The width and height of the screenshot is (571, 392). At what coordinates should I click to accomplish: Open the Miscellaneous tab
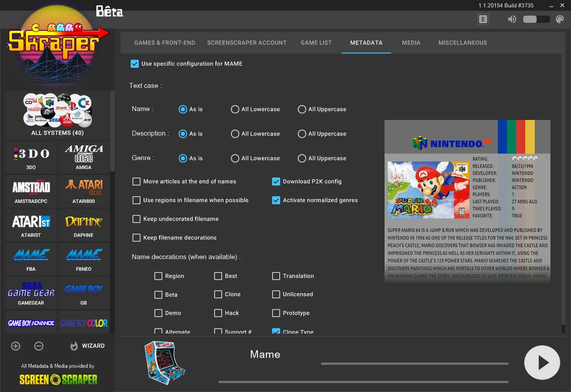pyautogui.click(x=463, y=43)
